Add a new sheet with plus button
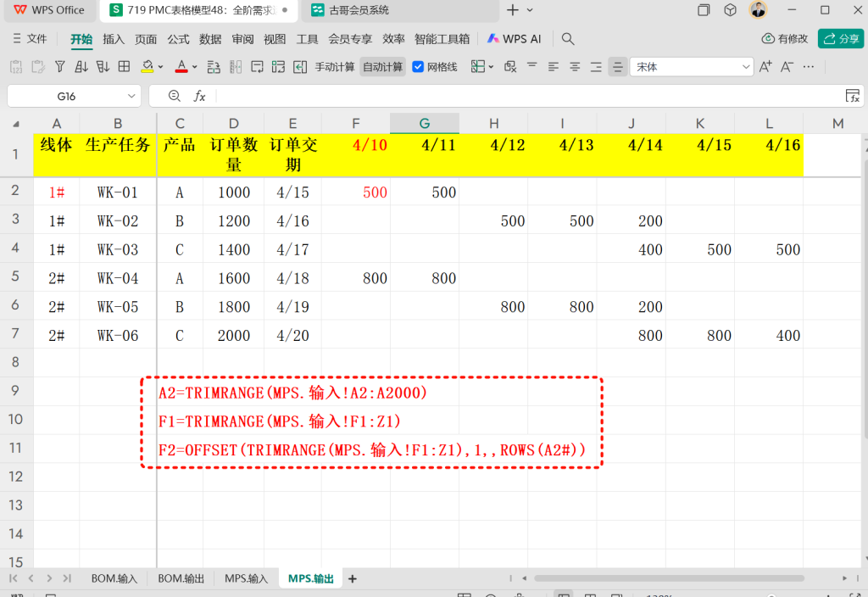 [353, 578]
